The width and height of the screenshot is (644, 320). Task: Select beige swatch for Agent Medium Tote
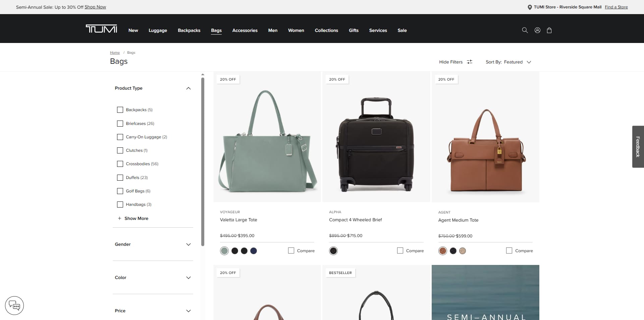point(463,251)
